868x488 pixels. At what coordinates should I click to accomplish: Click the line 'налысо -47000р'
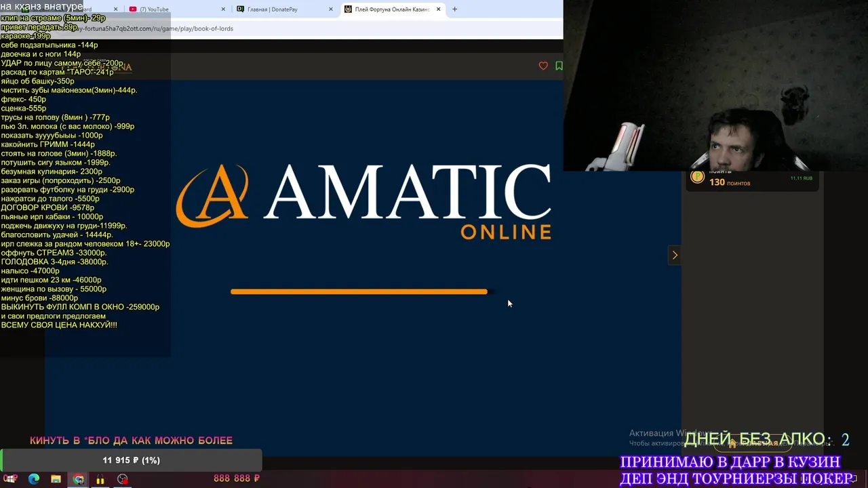click(x=31, y=271)
